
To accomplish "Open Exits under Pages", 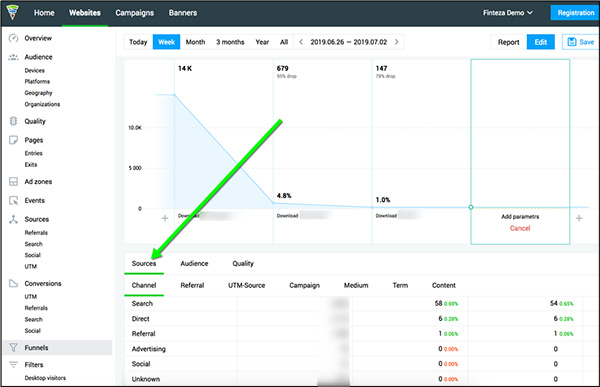I will click(31, 165).
